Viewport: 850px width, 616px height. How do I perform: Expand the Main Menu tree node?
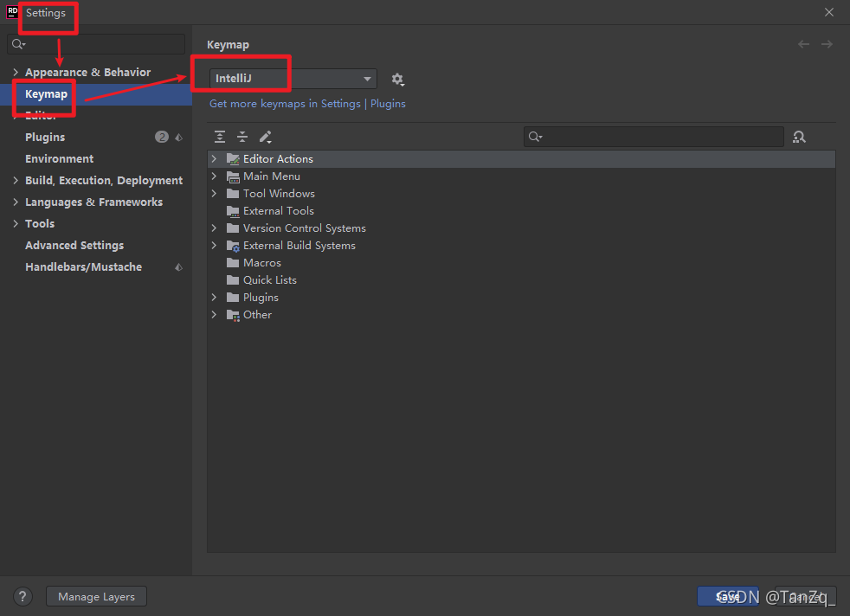214,176
